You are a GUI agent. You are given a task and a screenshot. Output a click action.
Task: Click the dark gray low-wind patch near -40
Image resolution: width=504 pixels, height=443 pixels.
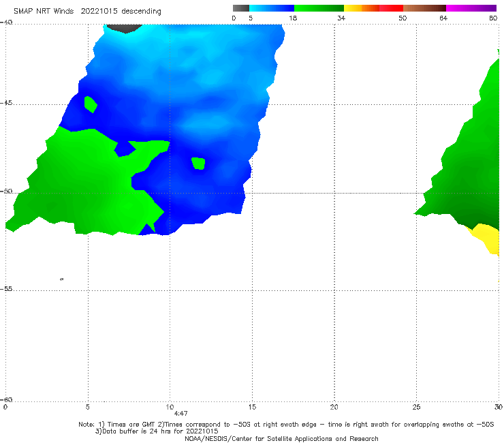click(x=125, y=28)
